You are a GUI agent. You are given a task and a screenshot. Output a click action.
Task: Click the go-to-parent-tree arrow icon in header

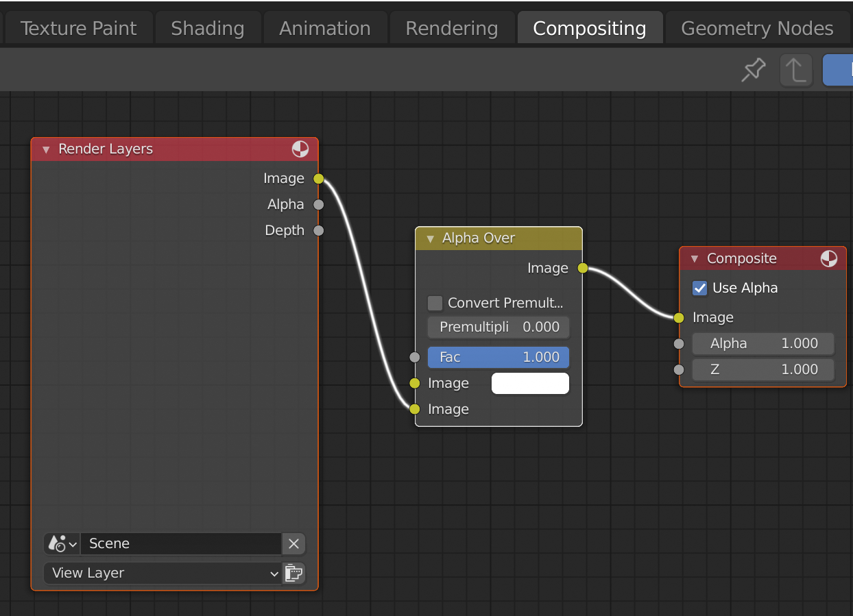(x=795, y=69)
